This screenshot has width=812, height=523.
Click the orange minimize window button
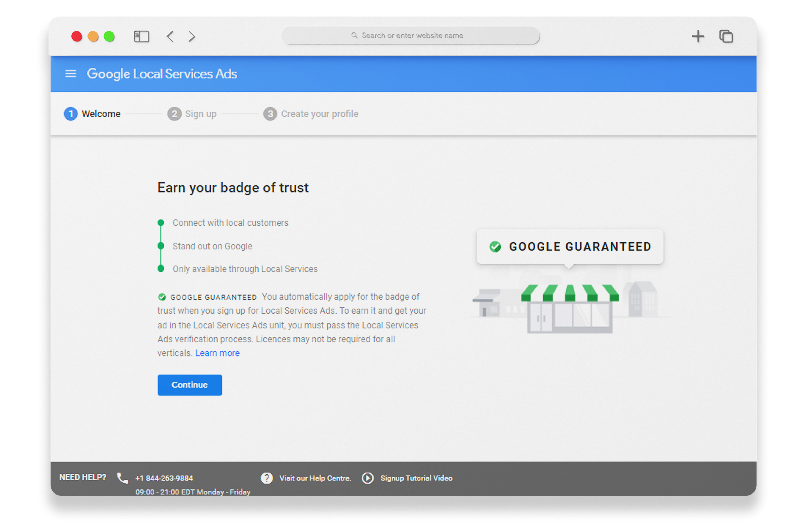pyautogui.click(x=93, y=36)
